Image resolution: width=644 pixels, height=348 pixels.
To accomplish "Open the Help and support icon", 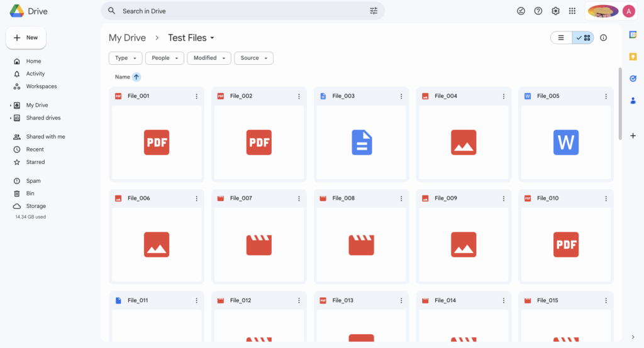I will click(x=538, y=11).
